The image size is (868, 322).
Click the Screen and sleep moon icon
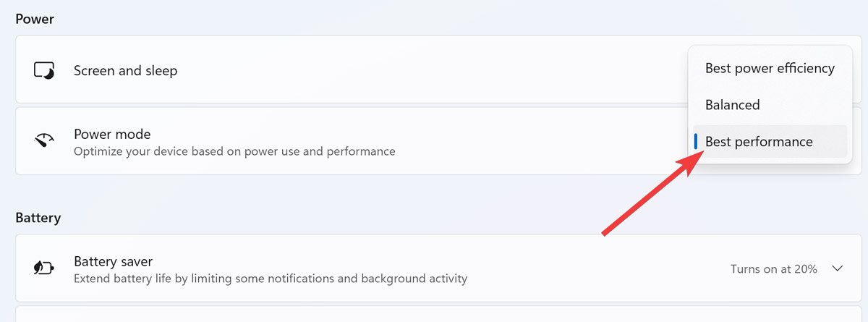click(44, 71)
